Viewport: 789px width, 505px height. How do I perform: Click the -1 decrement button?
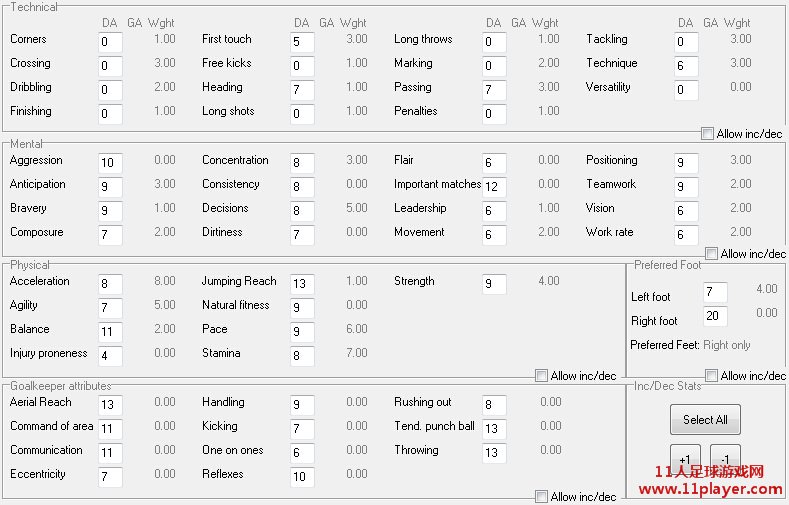click(725, 459)
